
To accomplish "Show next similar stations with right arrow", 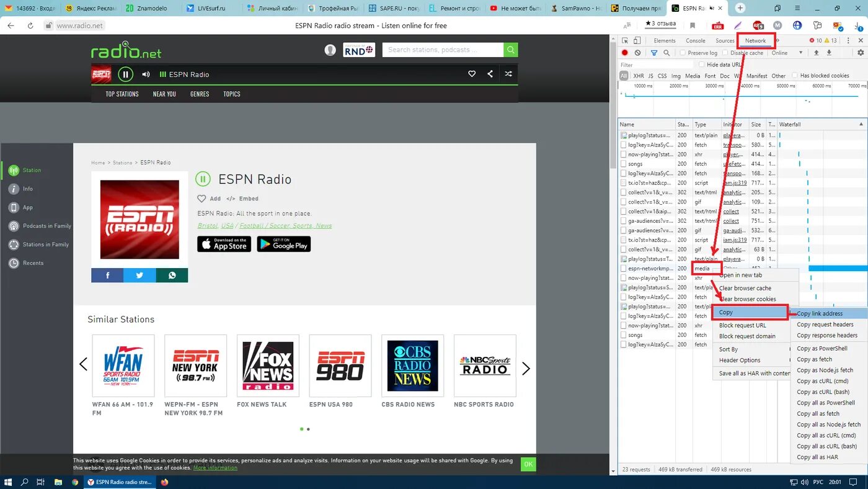I will (526, 369).
